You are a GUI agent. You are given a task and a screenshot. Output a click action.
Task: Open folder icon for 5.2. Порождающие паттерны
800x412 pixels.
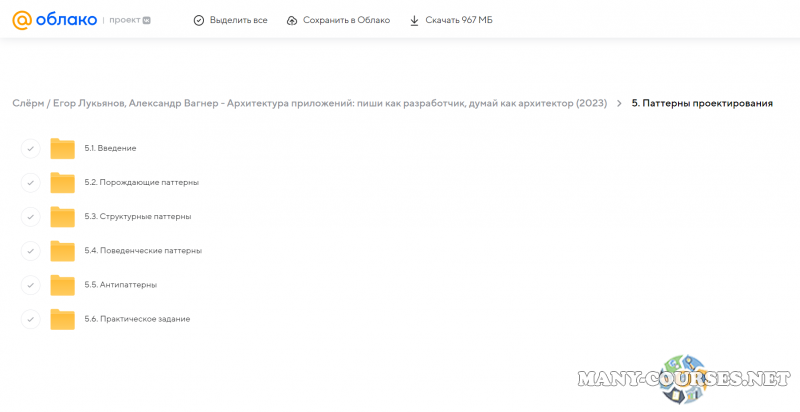click(x=63, y=183)
